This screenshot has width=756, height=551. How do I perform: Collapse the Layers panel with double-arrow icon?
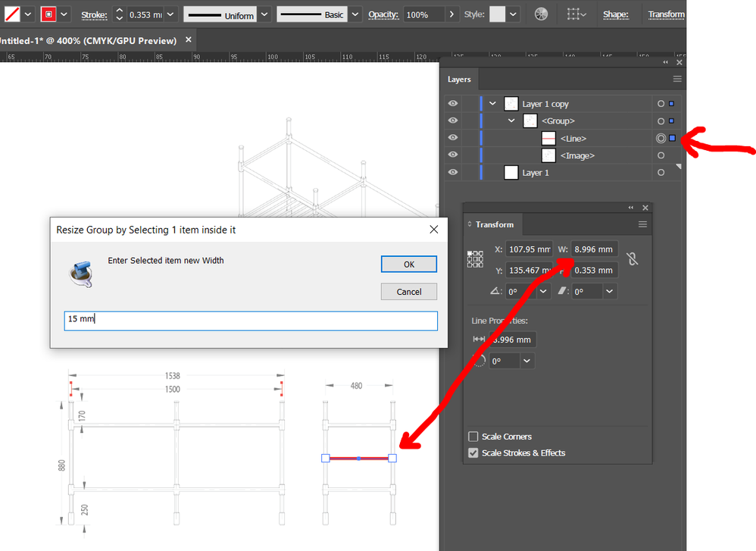[x=666, y=62]
